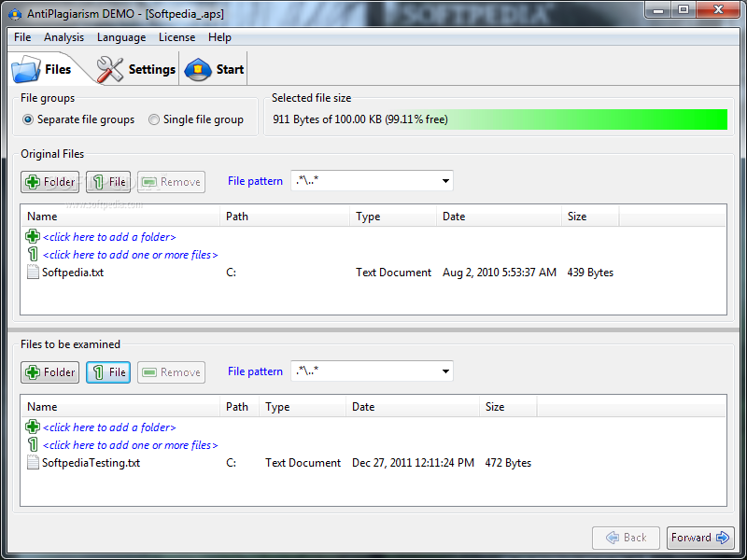Click File pattern label in Original Files
Screen dimensions: 747x560
click(255, 181)
